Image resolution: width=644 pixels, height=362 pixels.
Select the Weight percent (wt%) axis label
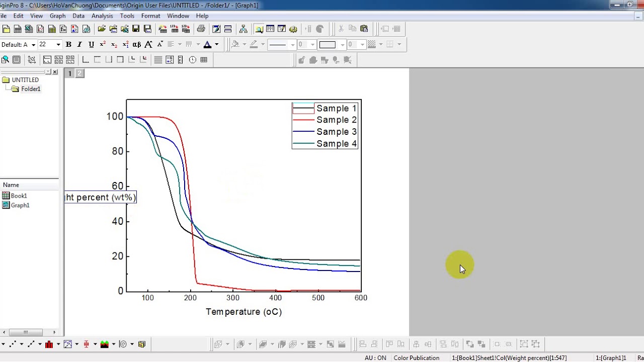click(x=101, y=197)
